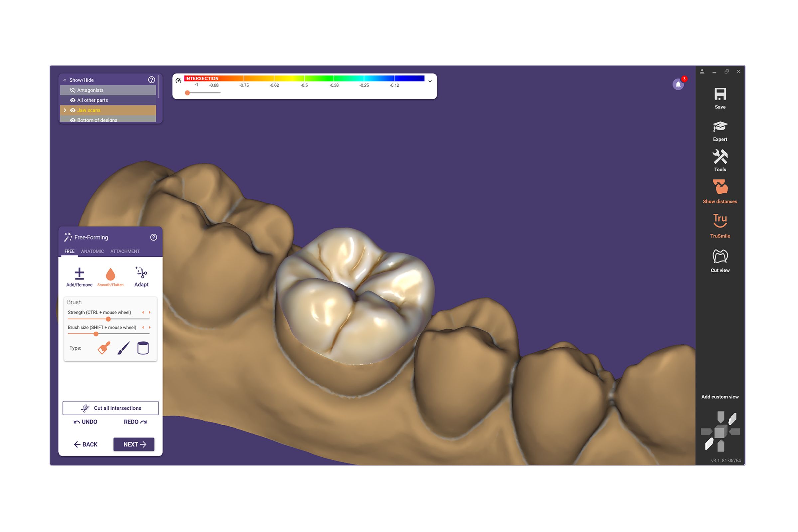Expand the Jaw scans tree item
This screenshot has height=532, width=798.
coord(65,110)
